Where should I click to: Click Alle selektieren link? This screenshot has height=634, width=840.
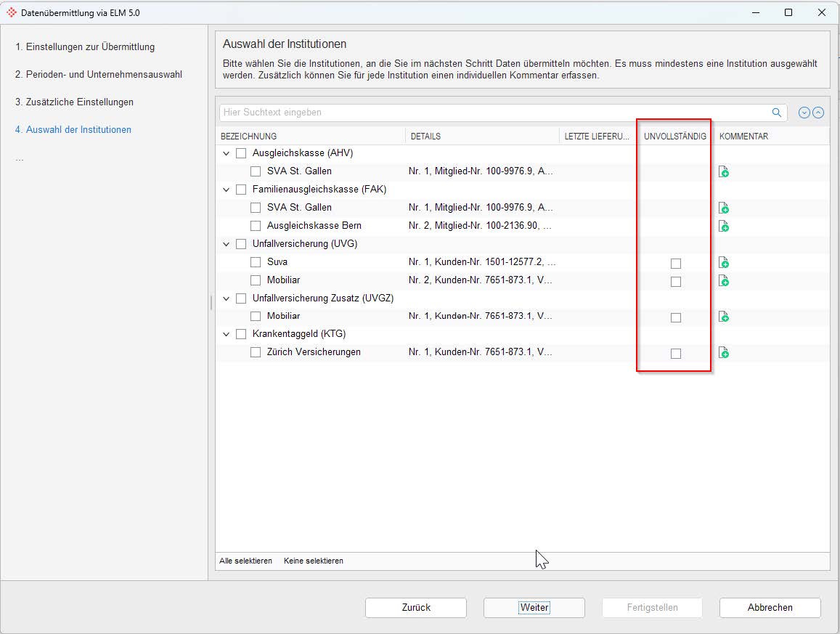(x=245, y=561)
